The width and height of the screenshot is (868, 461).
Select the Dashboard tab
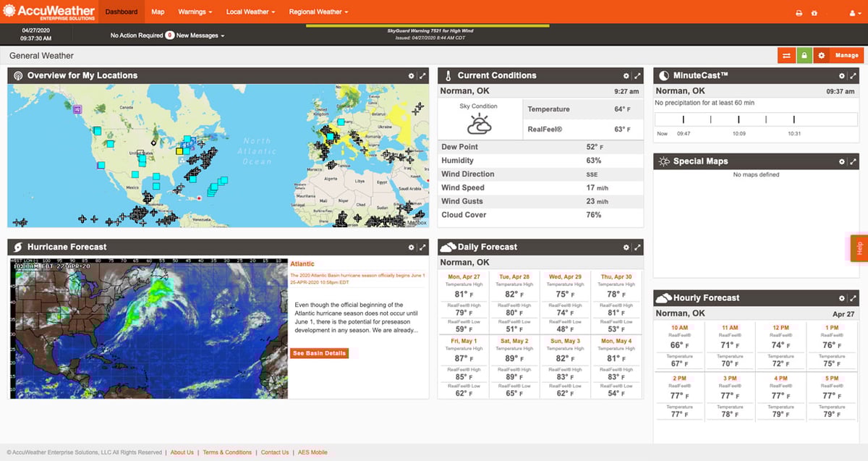point(121,12)
